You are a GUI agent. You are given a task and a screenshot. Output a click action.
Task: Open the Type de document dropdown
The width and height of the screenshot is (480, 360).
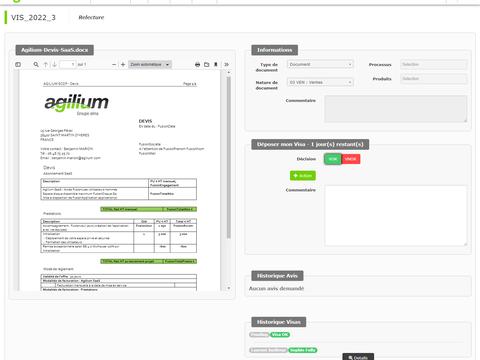pyautogui.click(x=320, y=64)
